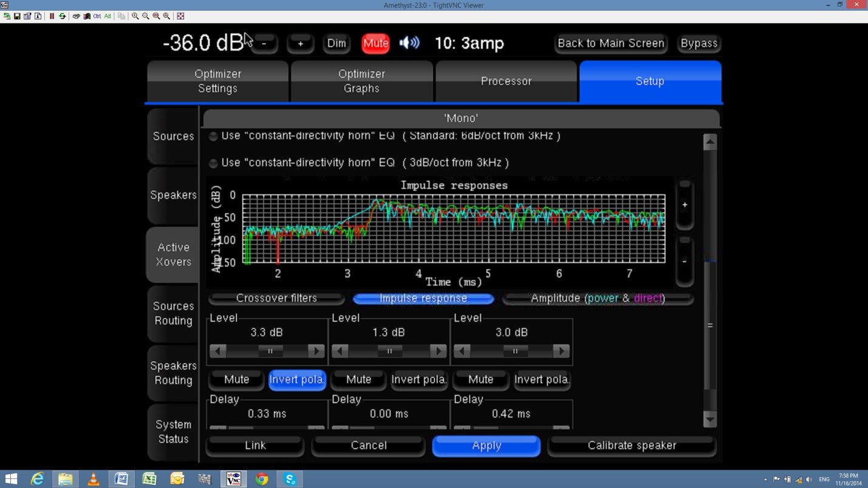
Task: Increase the 1.3 dB level with right arrow
Action: click(438, 351)
